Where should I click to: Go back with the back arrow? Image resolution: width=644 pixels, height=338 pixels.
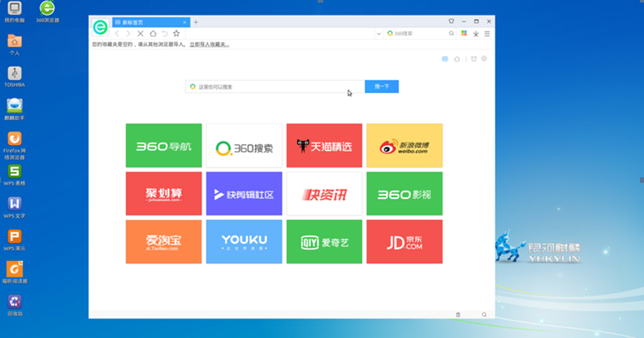117,33
